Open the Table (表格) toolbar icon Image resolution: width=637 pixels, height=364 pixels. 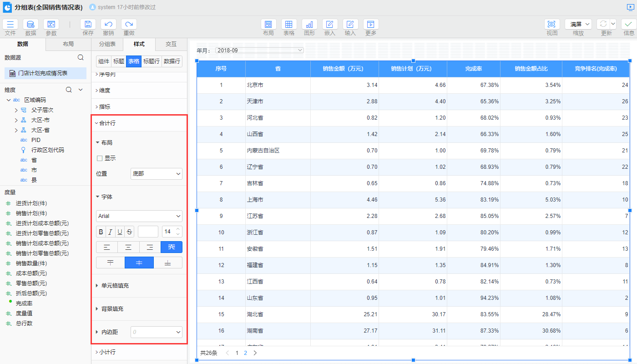[x=289, y=25]
